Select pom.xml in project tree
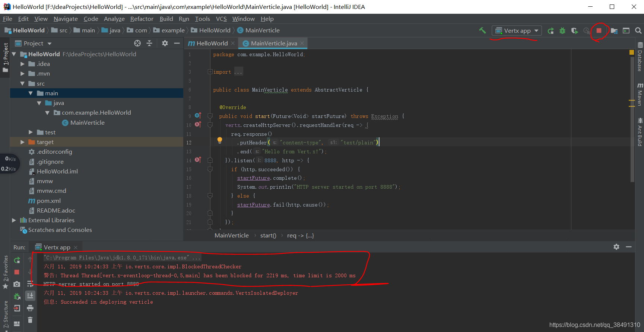This screenshot has height=332, width=644. (x=49, y=201)
